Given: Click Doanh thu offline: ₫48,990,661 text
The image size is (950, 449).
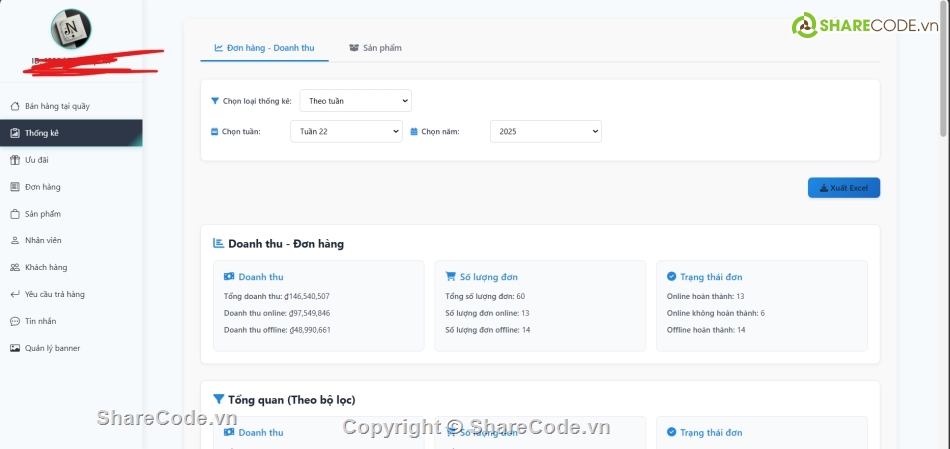Looking at the screenshot, I should (x=277, y=330).
